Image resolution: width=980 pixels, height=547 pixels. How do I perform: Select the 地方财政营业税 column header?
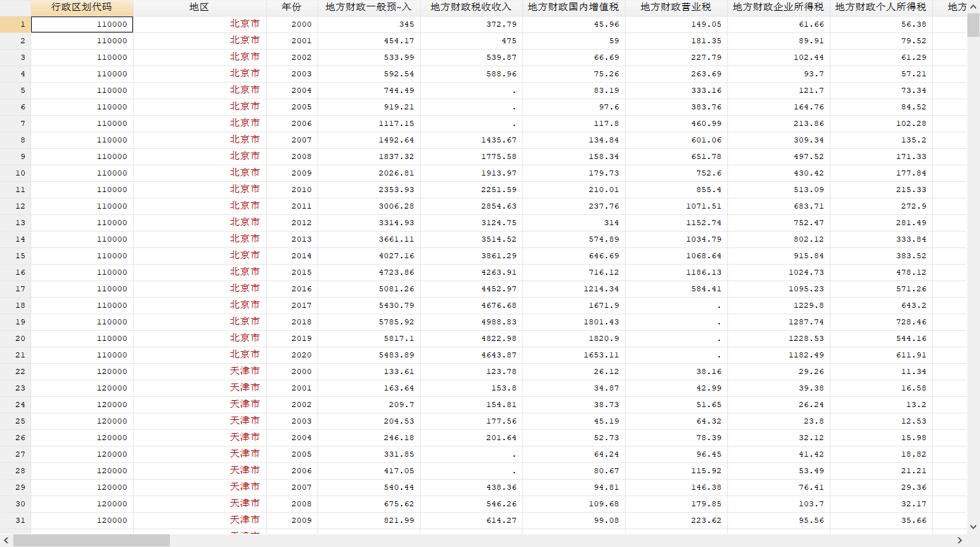tap(676, 8)
